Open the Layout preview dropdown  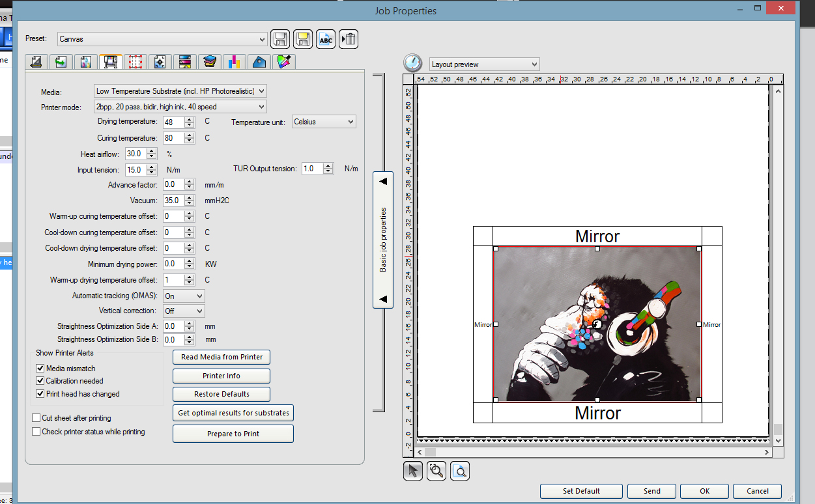click(x=484, y=64)
